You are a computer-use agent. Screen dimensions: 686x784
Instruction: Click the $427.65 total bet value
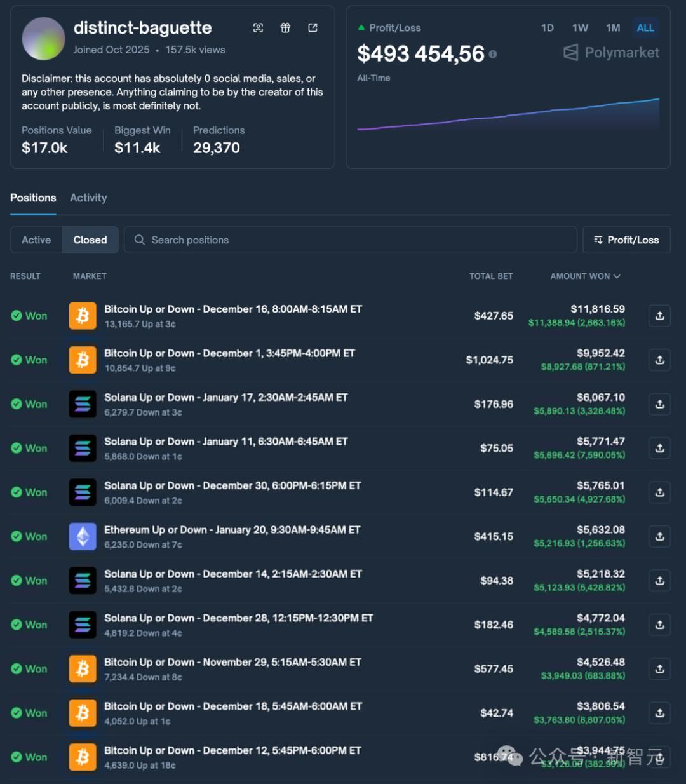[494, 316]
